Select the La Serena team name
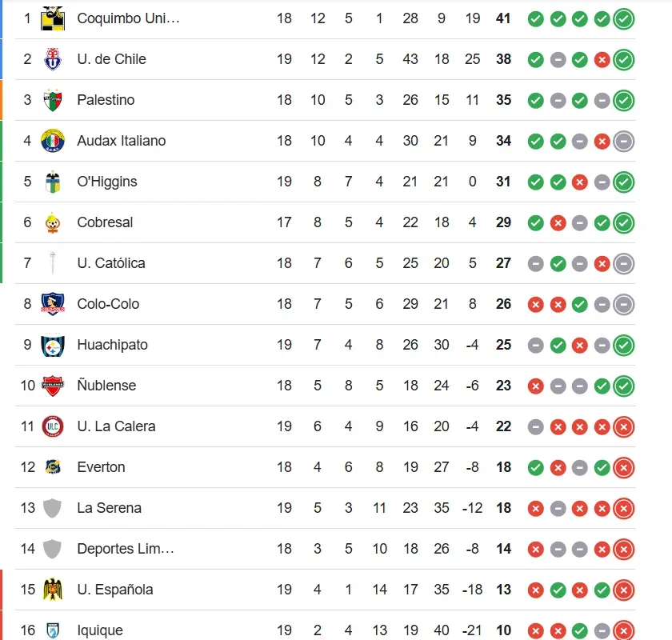The image size is (672, 640). coord(109,508)
